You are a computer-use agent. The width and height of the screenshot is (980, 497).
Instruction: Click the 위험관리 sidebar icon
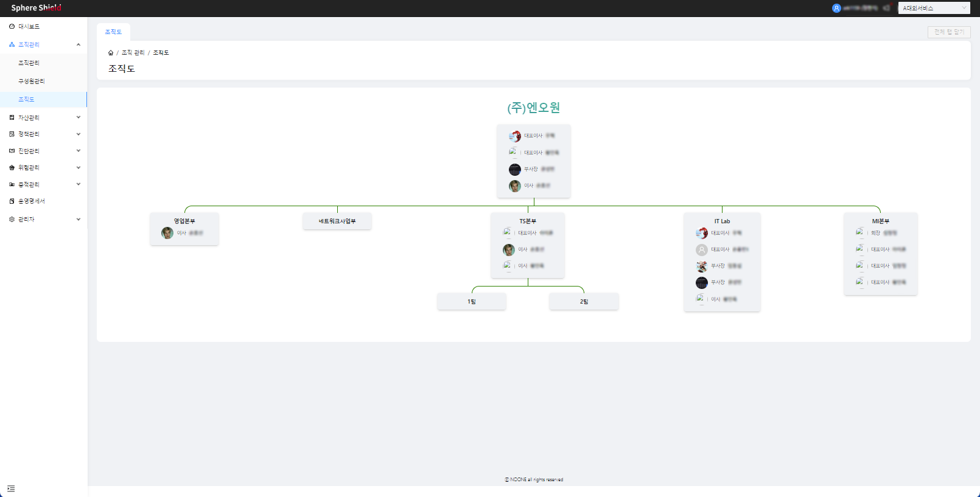tap(12, 168)
